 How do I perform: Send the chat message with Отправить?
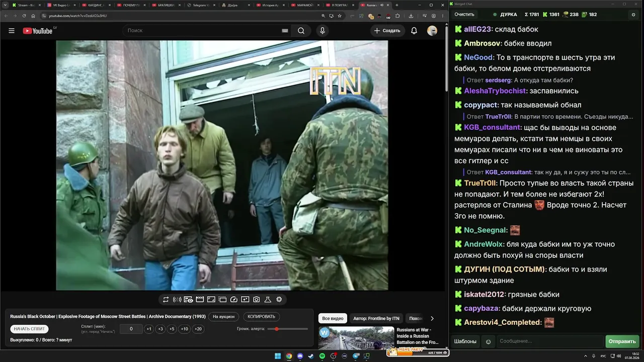(x=622, y=341)
